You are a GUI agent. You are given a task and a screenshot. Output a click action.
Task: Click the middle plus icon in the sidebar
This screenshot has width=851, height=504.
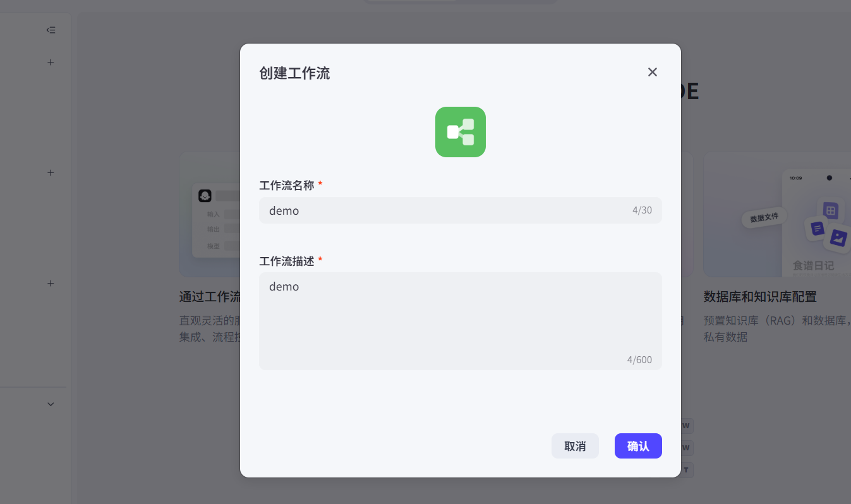click(x=51, y=172)
